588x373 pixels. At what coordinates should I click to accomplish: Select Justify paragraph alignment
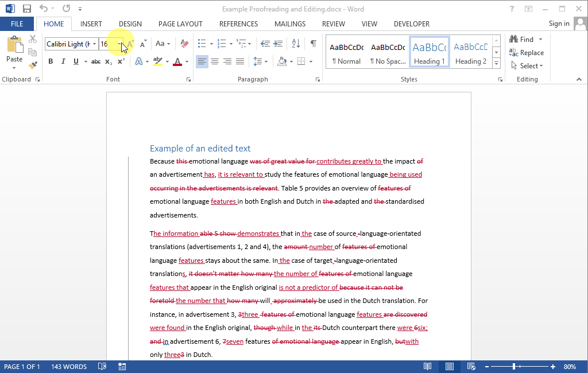pyautogui.click(x=240, y=61)
